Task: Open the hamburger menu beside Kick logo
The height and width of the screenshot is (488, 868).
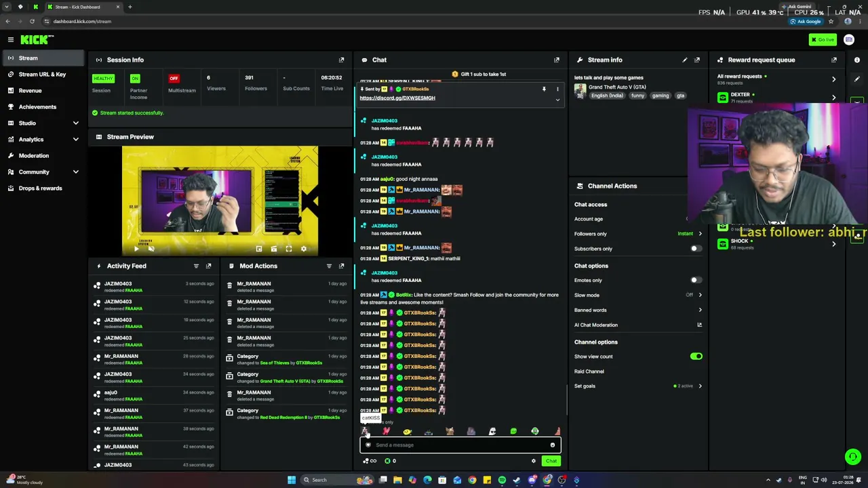Action: pos(10,39)
